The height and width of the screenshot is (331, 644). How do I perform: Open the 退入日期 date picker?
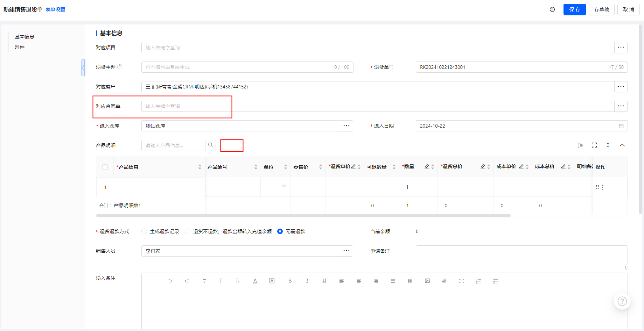coord(621,126)
